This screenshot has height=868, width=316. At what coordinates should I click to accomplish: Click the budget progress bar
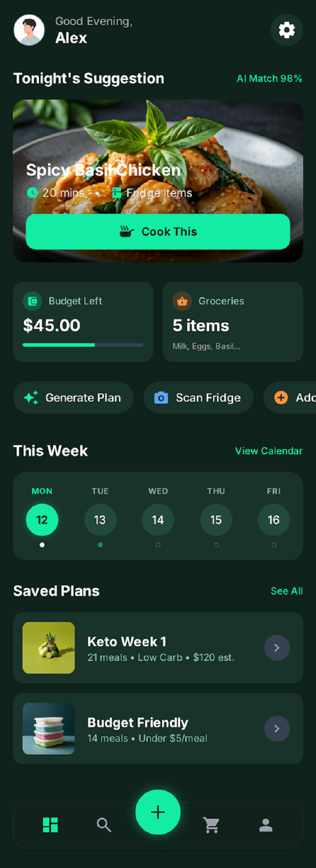(x=83, y=345)
